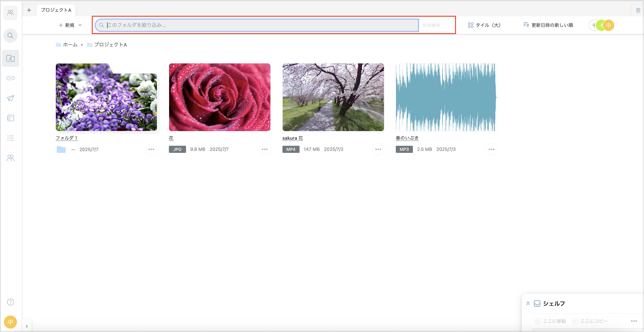Open the trash icon at top right
Screen dimensions: 644x332
click(x=638, y=10)
